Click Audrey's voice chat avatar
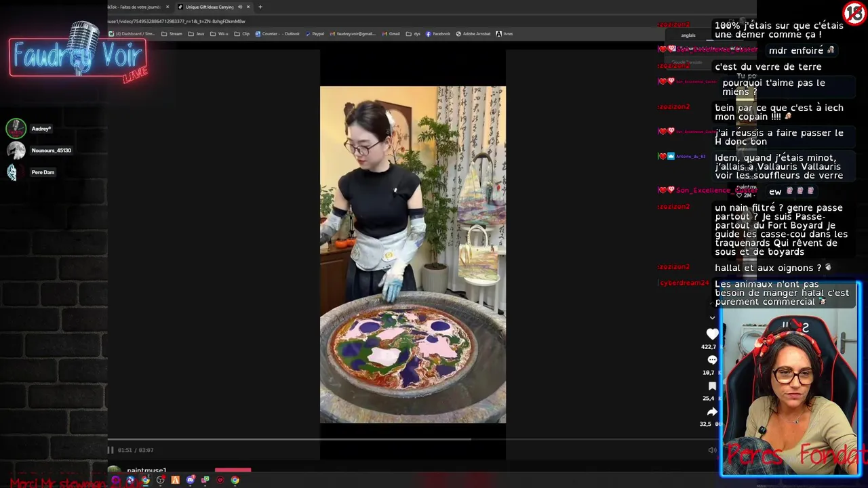868x488 pixels. (x=16, y=128)
